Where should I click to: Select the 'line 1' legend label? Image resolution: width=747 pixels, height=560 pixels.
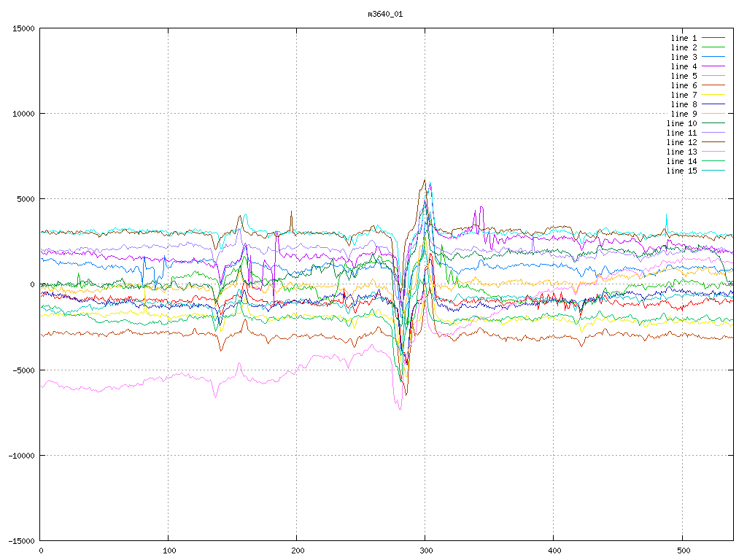coord(684,38)
